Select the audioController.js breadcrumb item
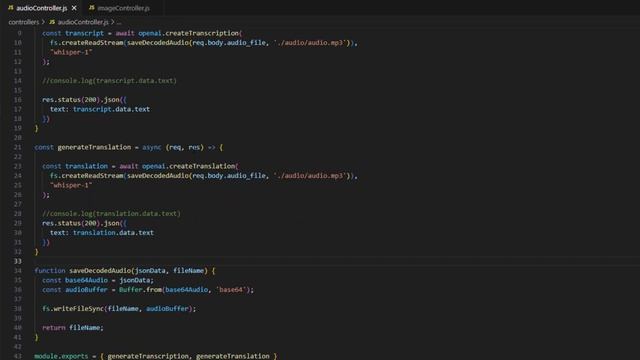 [83, 22]
